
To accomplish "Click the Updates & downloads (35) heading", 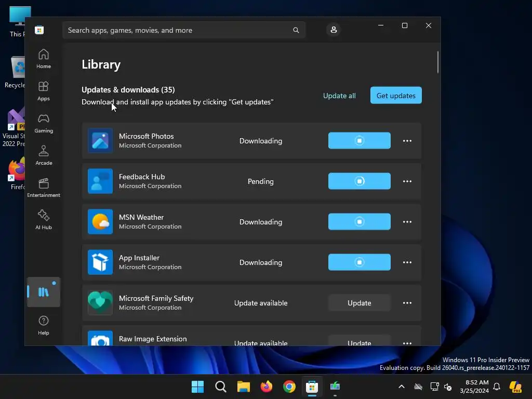I will point(128,89).
